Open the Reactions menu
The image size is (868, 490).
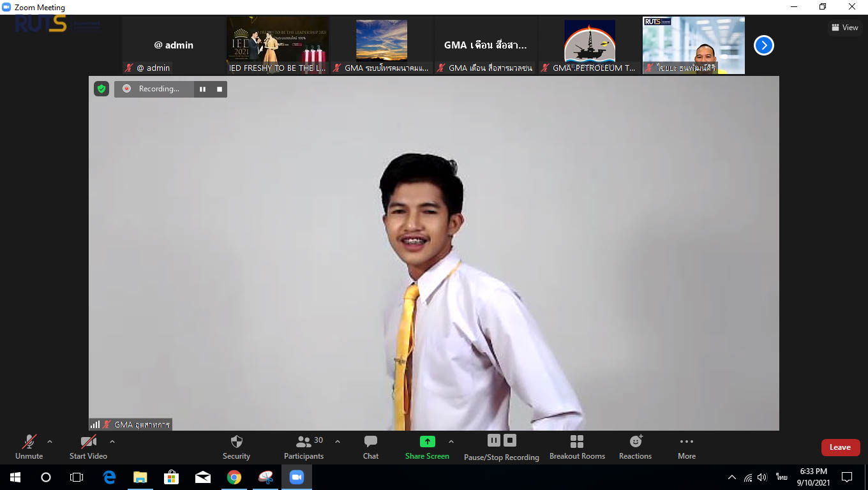click(x=635, y=447)
